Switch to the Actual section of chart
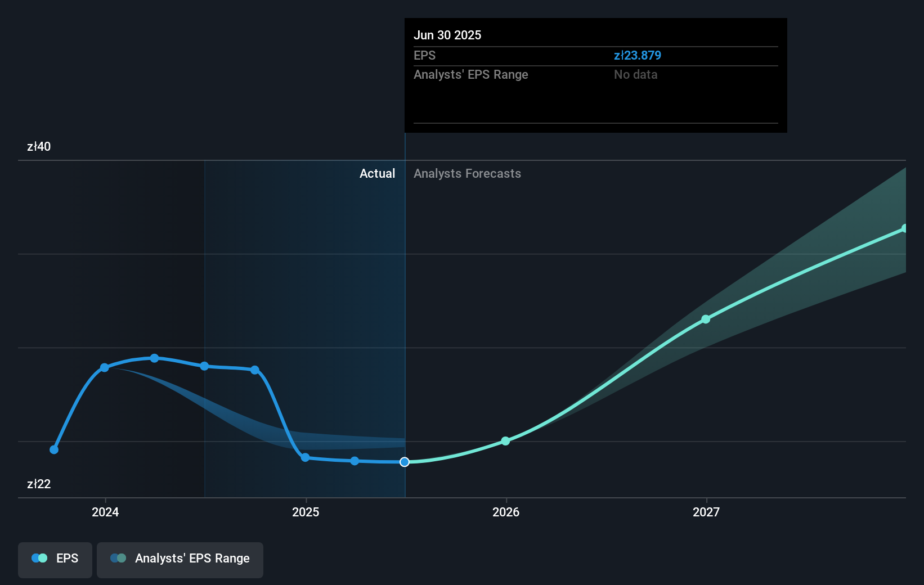Viewport: 924px width, 585px height. point(377,173)
